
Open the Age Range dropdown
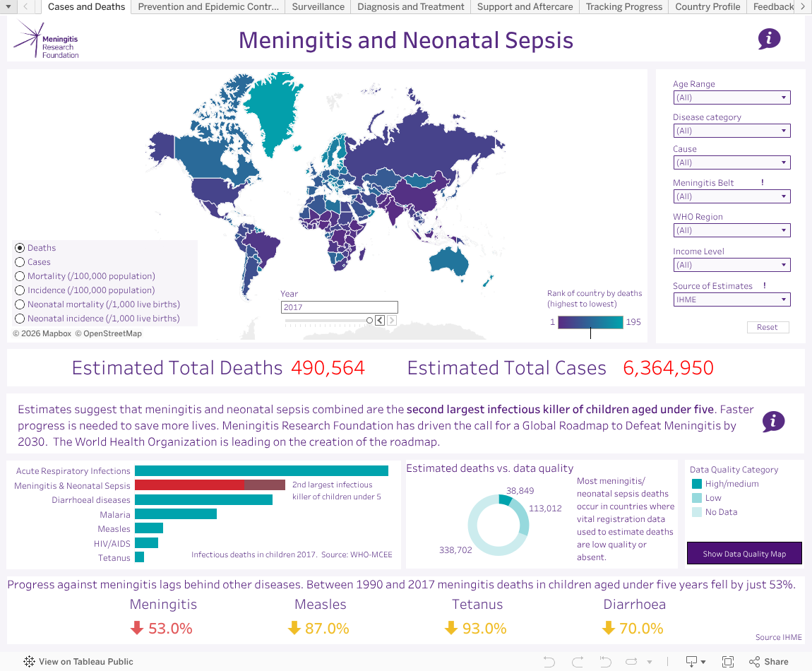click(x=732, y=97)
